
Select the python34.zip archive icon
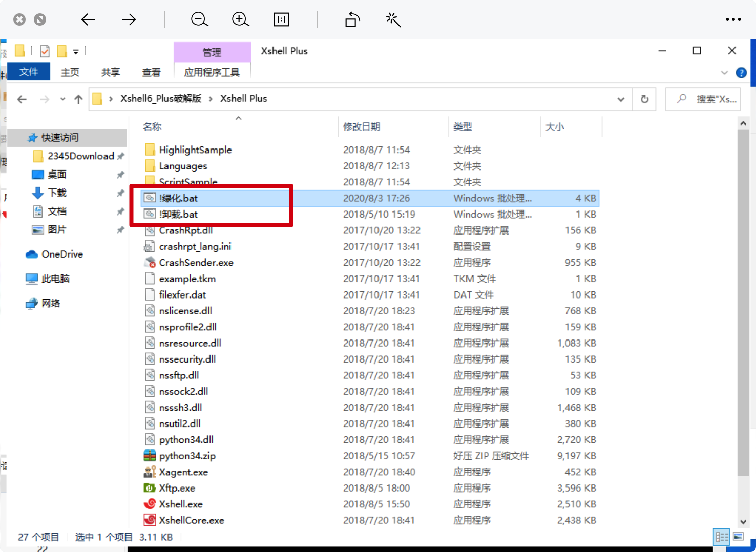(150, 456)
